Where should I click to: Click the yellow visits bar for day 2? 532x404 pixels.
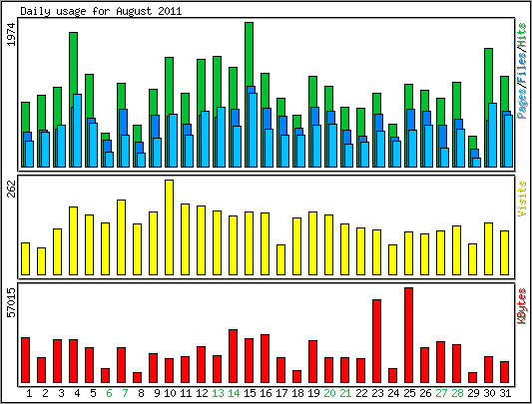[41, 261]
